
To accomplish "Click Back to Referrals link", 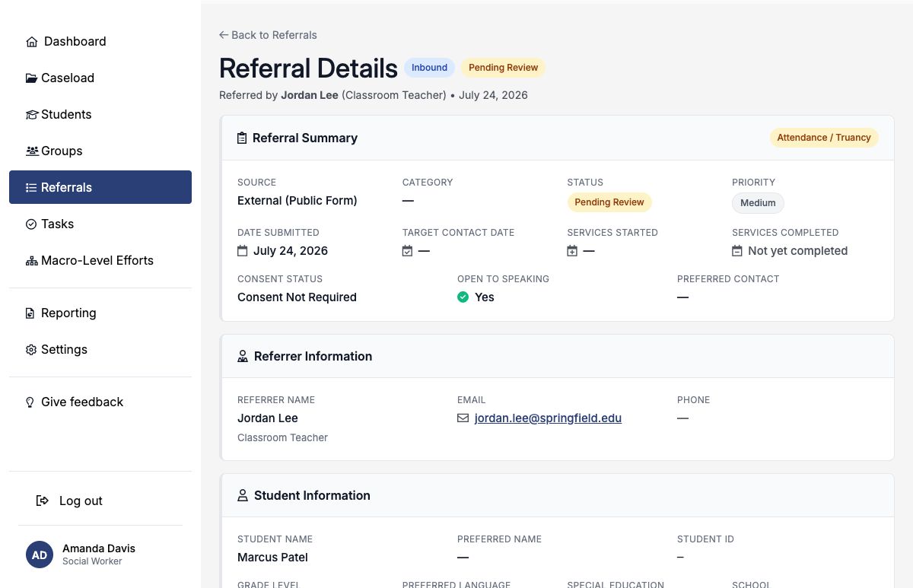I will click(268, 35).
